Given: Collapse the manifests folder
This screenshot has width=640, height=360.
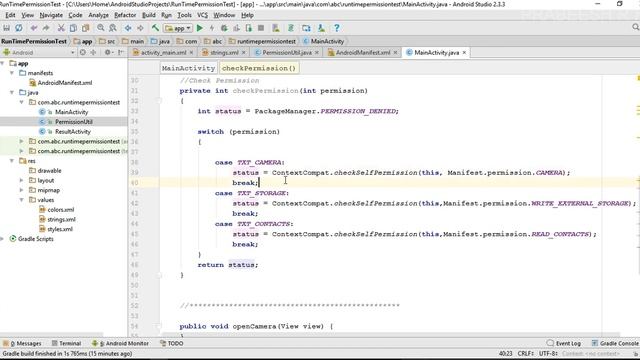Looking at the screenshot, I should pyautogui.click(x=12, y=73).
